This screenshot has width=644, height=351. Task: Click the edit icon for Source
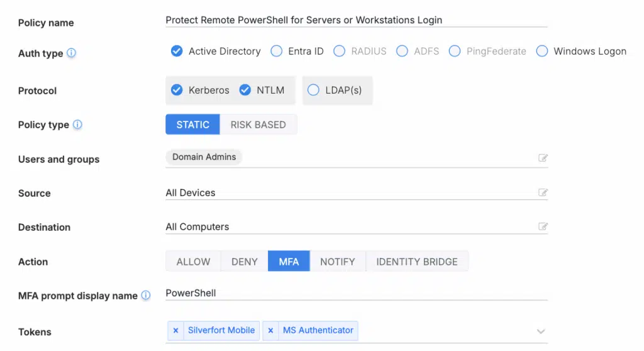543,192
